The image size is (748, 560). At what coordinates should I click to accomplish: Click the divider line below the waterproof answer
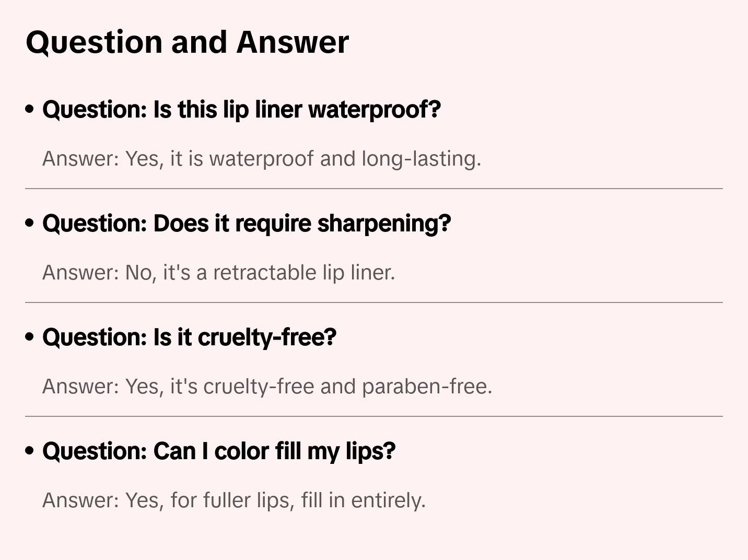[x=374, y=189]
